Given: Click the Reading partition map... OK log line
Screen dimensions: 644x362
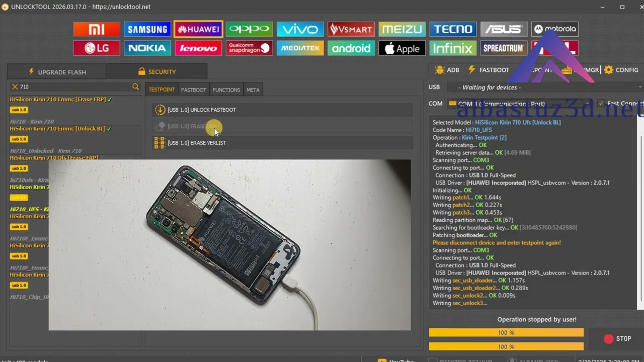Looking at the screenshot, I should tap(473, 220).
